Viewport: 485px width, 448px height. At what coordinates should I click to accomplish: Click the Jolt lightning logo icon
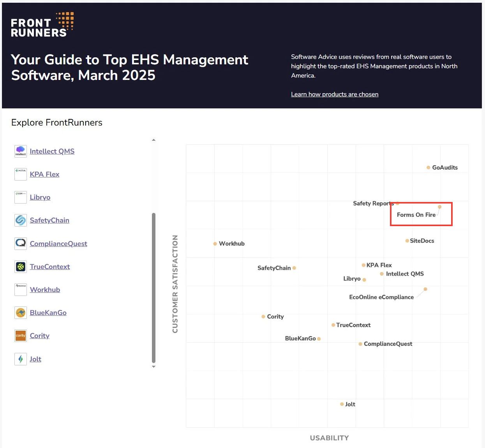(x=21, y=359)
